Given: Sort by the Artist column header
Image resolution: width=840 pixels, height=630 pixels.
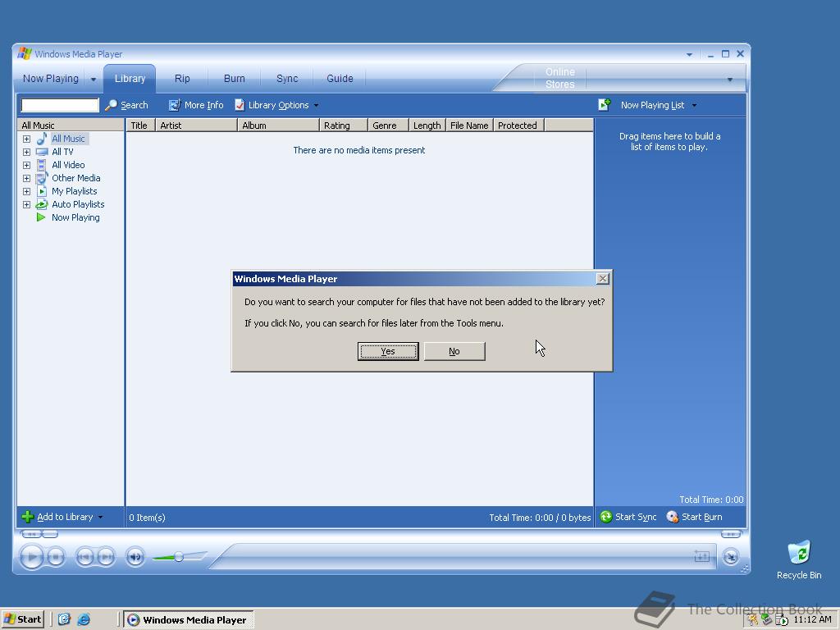Looking at the screenshot, I should pos(196,126).
